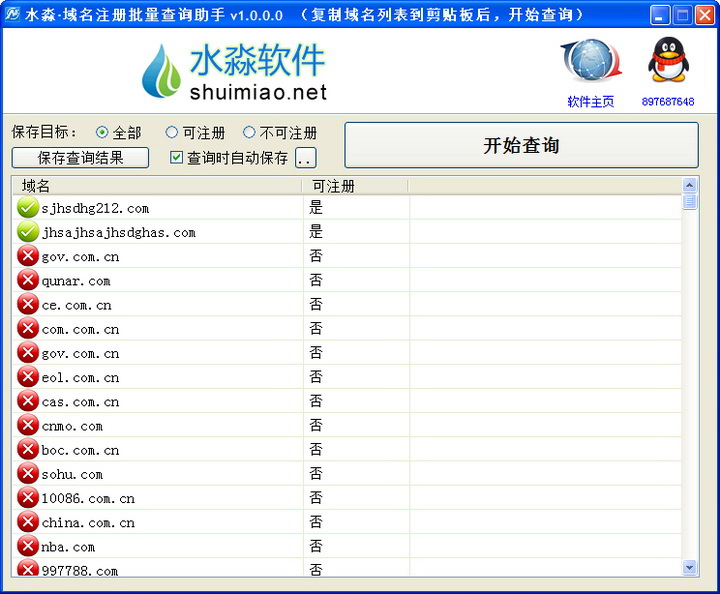The height and width of the screenshot is (594, 720).
Task: Click red X icon beside com.com.cn
Action: pos(28,329)
